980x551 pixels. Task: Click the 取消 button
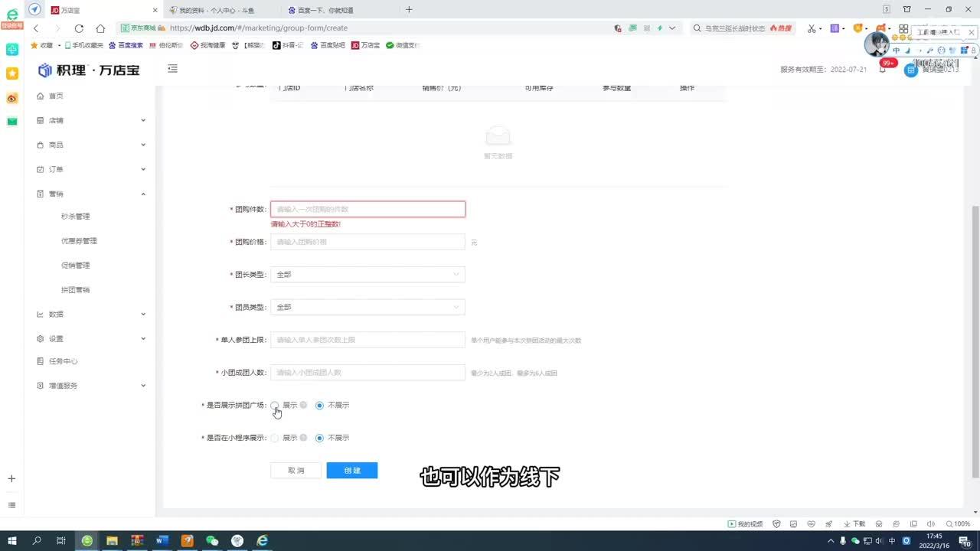coord(296,471)
